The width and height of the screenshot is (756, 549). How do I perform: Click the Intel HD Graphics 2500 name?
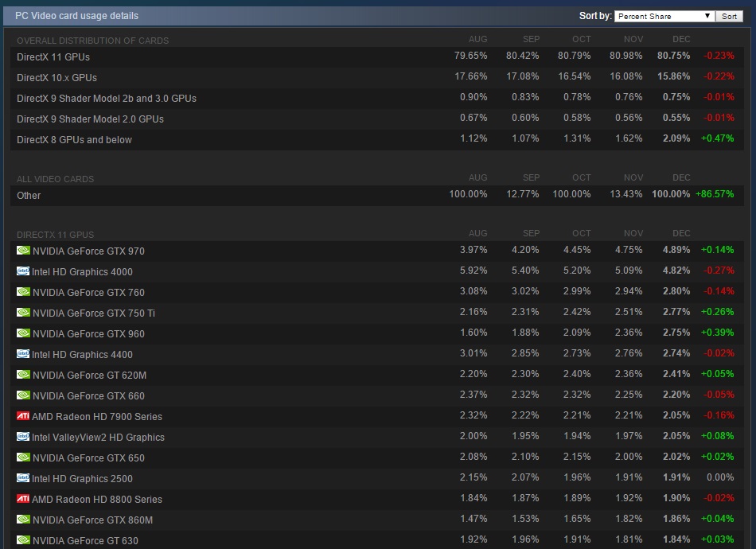pos(82,479)
